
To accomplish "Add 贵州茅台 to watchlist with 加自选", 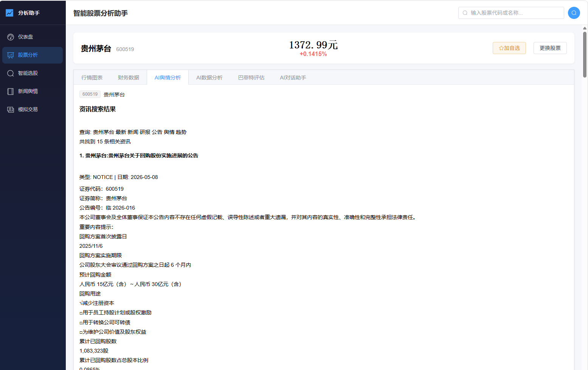I will (509, 48).
